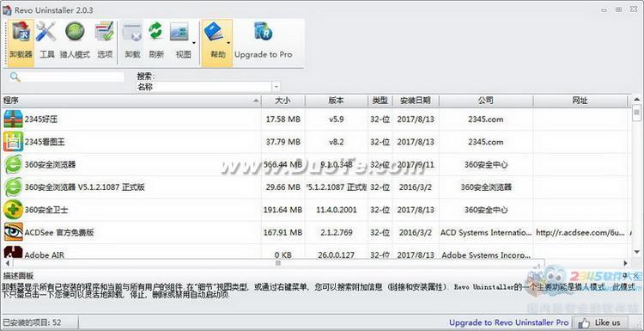Viewport: 644px width, 331px height.
Task: Click the 167.91 MB size cell
Action: pos(283,233)
